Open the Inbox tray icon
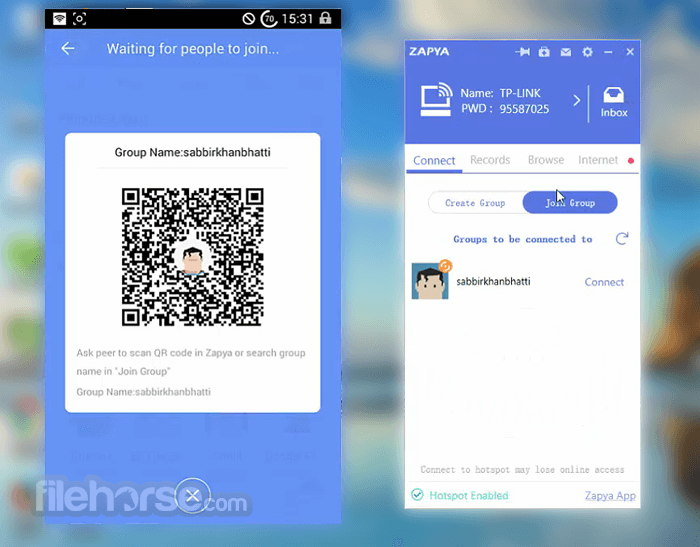Image resolution: width=700 pixels, height=547 pixels. click(614, 103)
